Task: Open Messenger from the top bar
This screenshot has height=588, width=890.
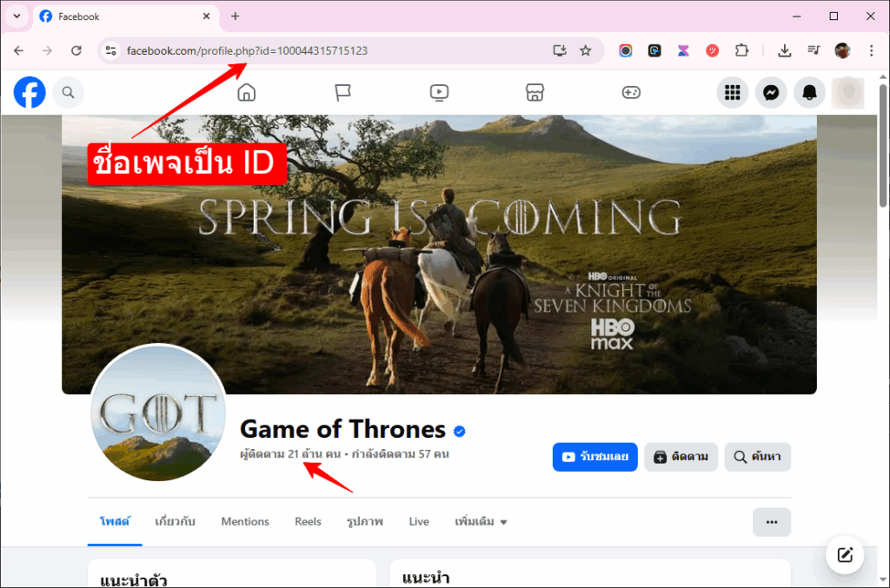Action: pos(771,92)
